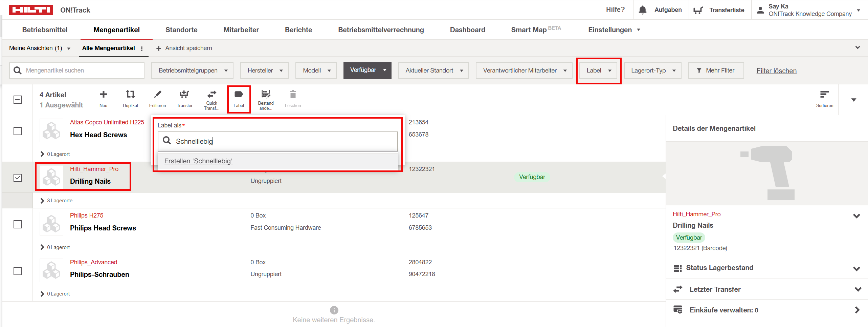Screen dimensions: 868x327
Task: Click the Status Lagerbestand list icon
Action: coord(677,268)
